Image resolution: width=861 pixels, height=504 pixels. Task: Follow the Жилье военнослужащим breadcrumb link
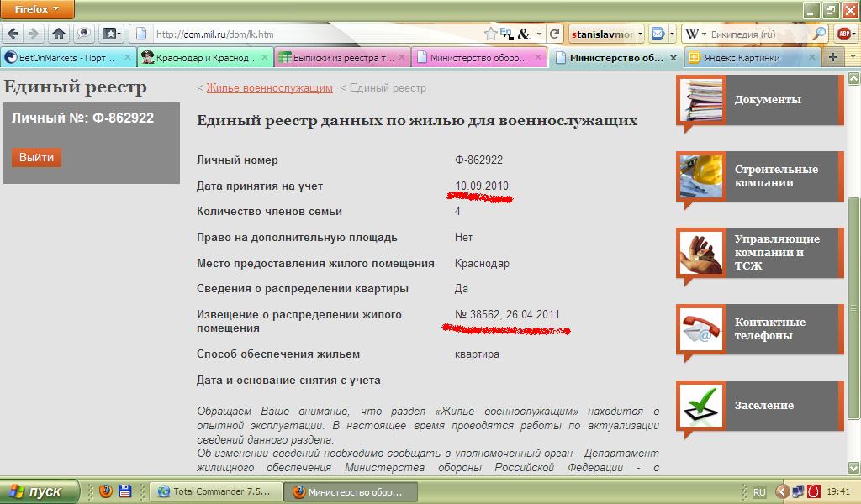tap(269, 88)
